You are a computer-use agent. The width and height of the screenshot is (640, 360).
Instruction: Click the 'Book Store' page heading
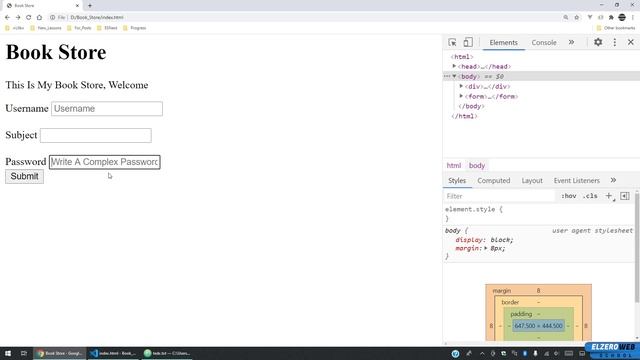[56, 52]
